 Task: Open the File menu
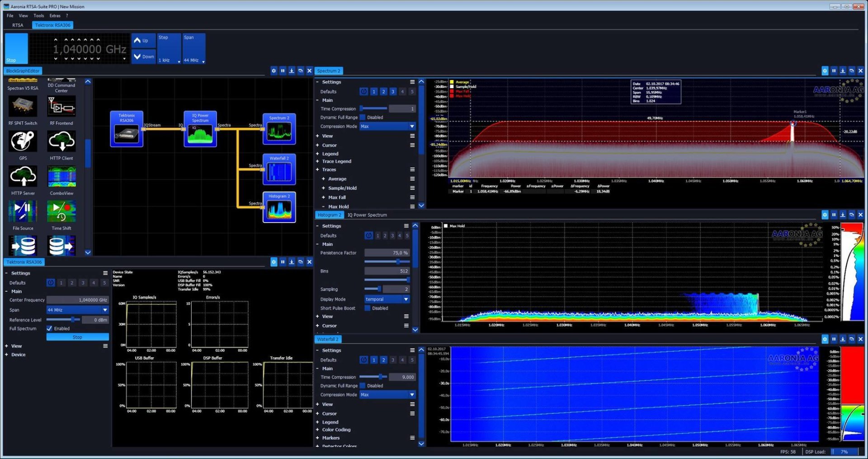point(10,15)
